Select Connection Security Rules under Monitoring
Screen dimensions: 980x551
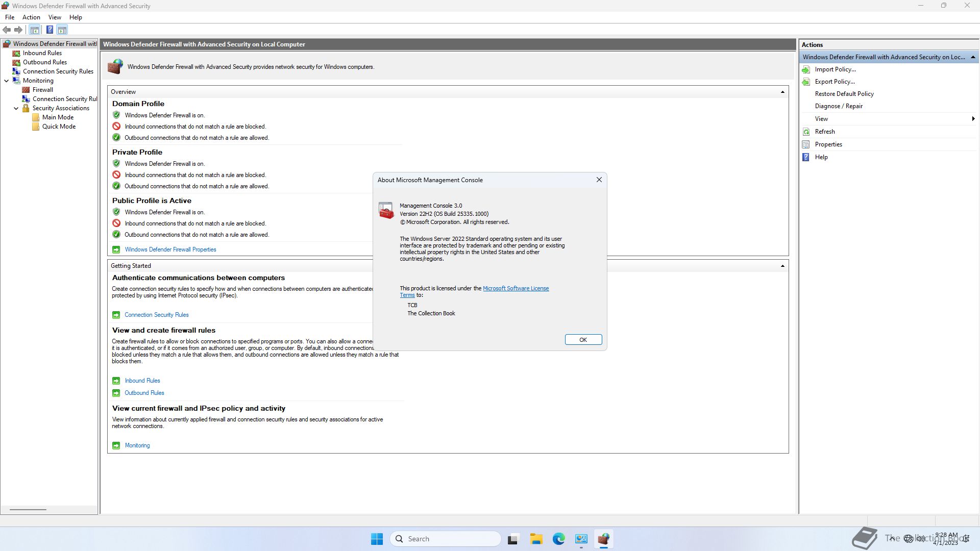click(64, 99)
